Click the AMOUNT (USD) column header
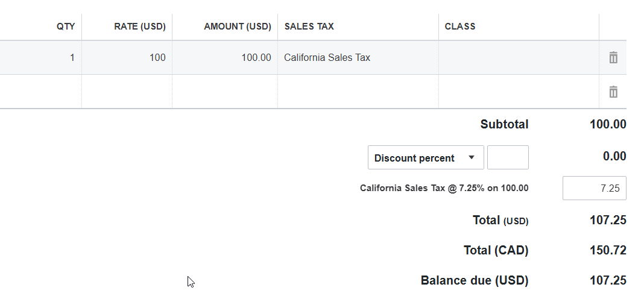The image size is (644, 293). (x=238, y=27)
